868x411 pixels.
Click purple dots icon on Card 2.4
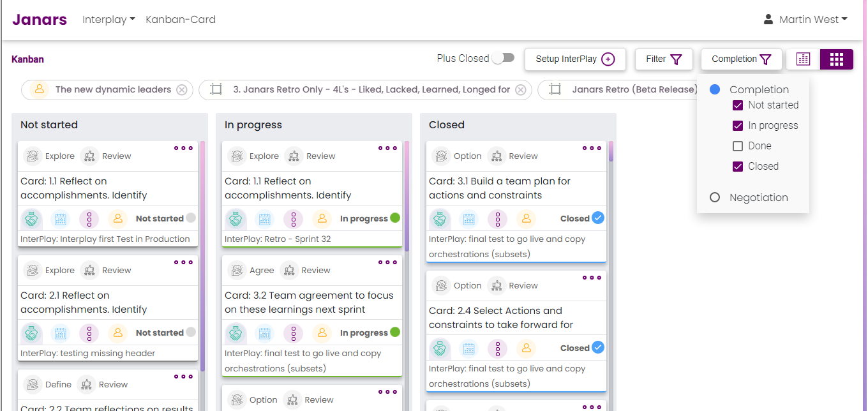[x=497, y=348]
